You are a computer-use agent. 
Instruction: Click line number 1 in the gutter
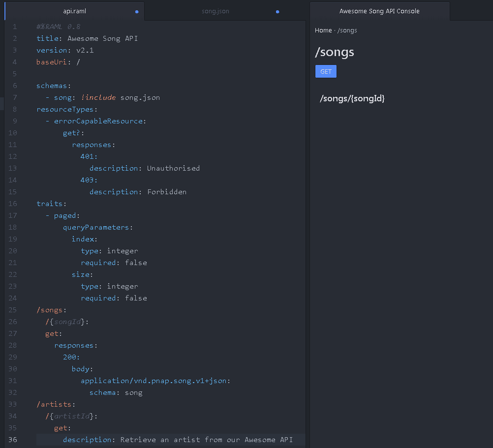point(15,27)
